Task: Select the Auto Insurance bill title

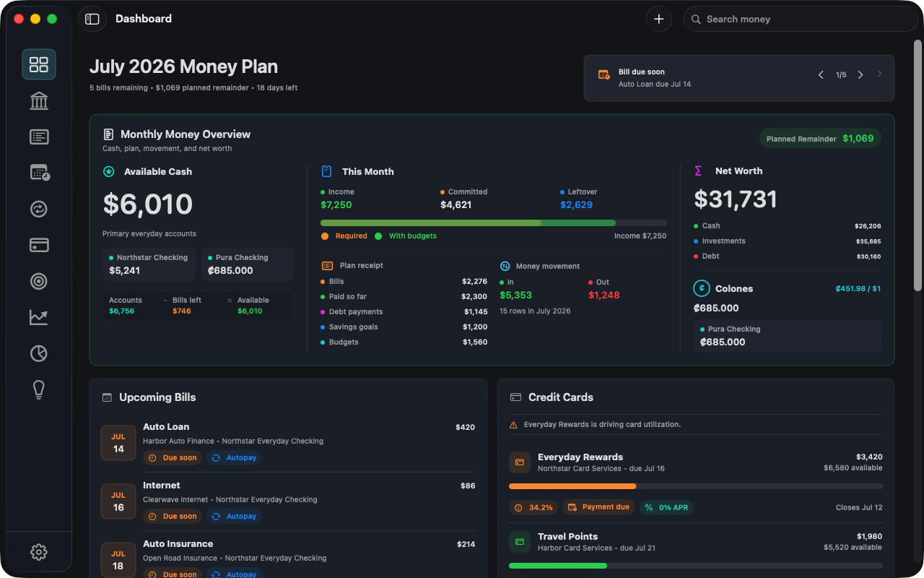Action: point(178,543)
